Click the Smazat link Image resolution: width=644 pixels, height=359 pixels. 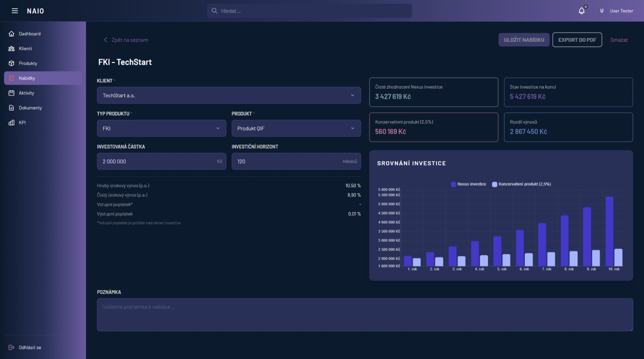[619, 40]
